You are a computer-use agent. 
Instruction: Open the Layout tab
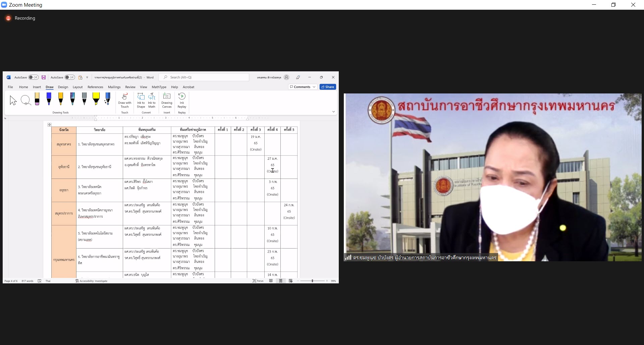coord(77,87)
